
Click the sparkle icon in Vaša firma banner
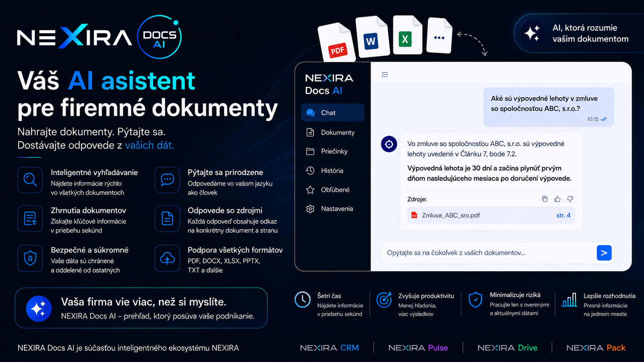(39, 309)
